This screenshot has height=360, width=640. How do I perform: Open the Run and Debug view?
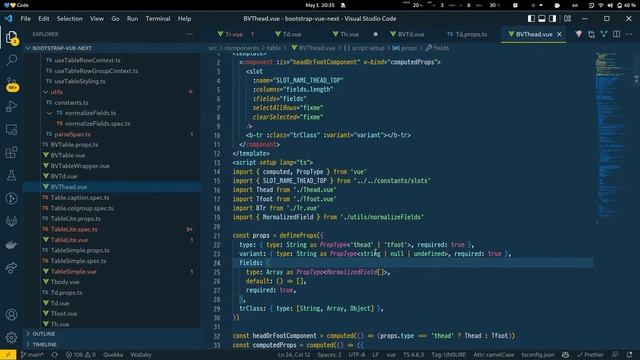[11, 107]
